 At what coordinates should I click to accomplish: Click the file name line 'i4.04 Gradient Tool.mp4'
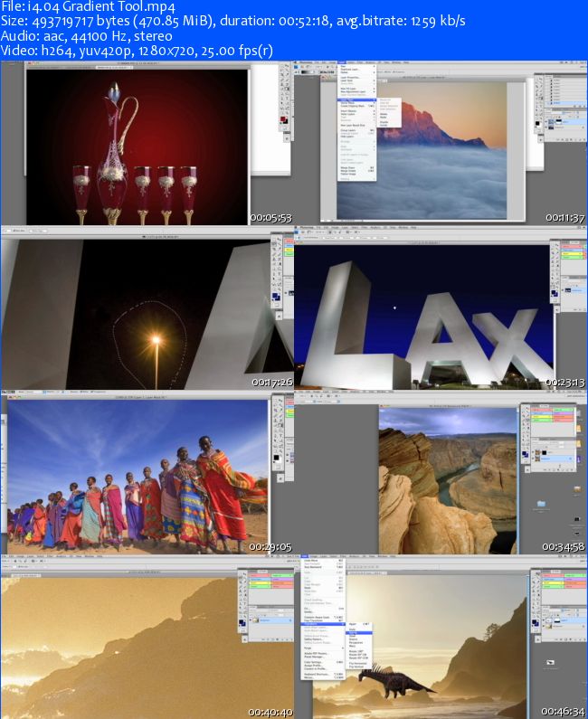[x=88, y=7]
